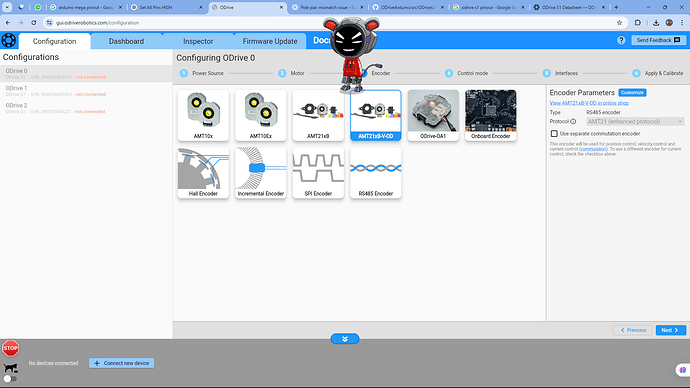Proceed with the Next button
Image resolution: width=690 pixels, height=388 pixels.
[x=671, y=330]
